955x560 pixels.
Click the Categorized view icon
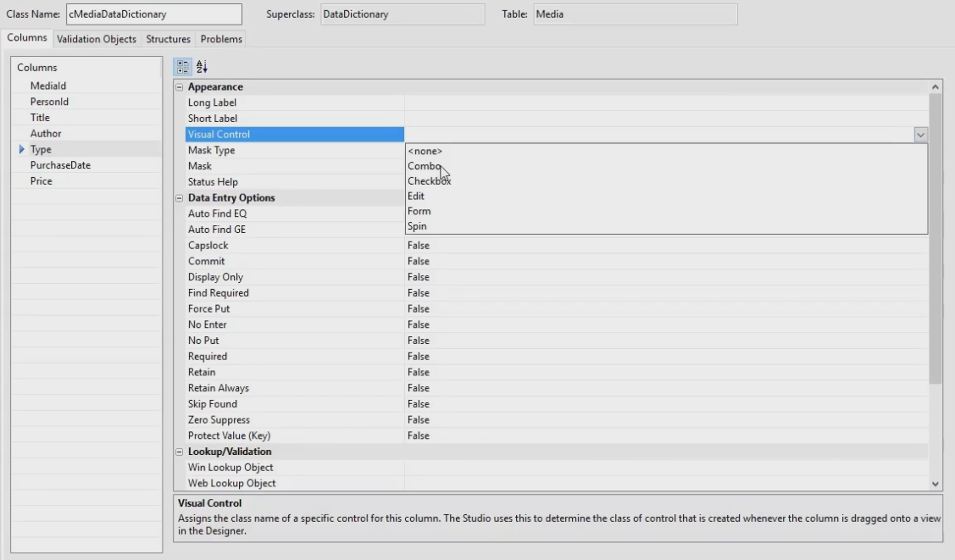(181, 66)
